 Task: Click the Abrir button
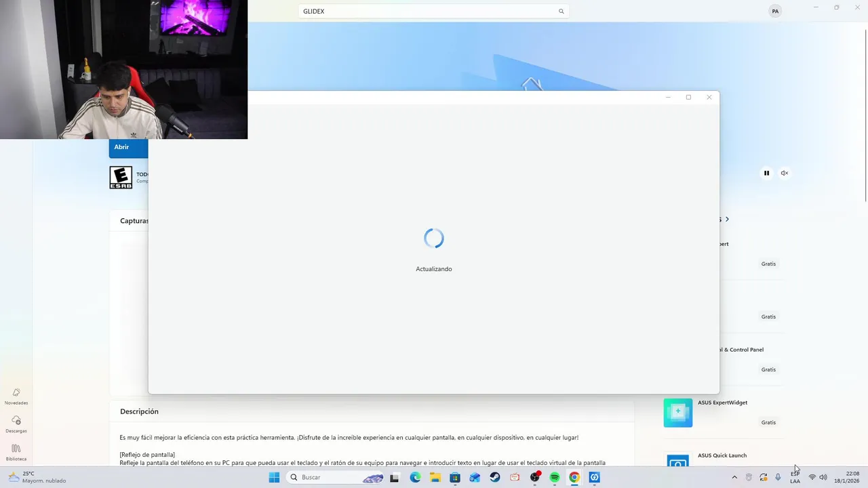pos(128,147)
